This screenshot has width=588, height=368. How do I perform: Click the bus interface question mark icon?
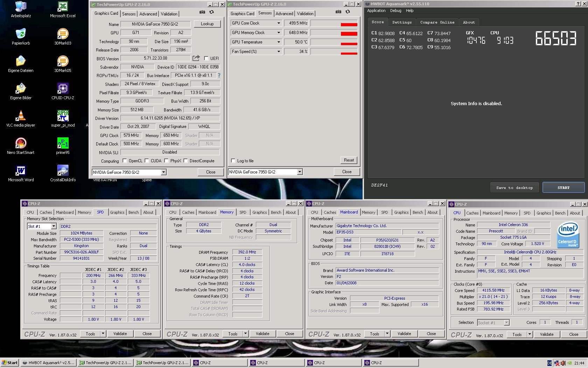pos(219,75)
